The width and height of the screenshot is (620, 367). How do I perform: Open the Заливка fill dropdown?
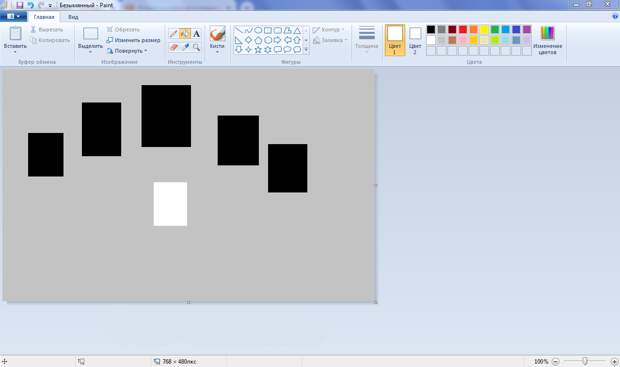[x=330, y=40]
